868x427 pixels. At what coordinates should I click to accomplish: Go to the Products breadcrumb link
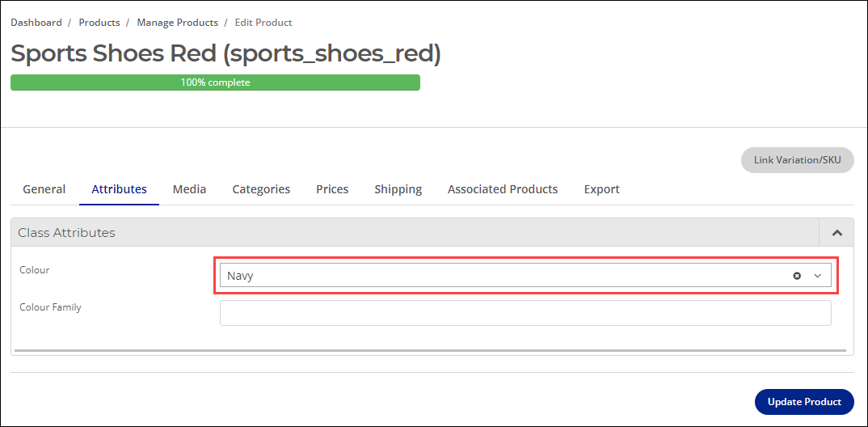click(99, 23)
